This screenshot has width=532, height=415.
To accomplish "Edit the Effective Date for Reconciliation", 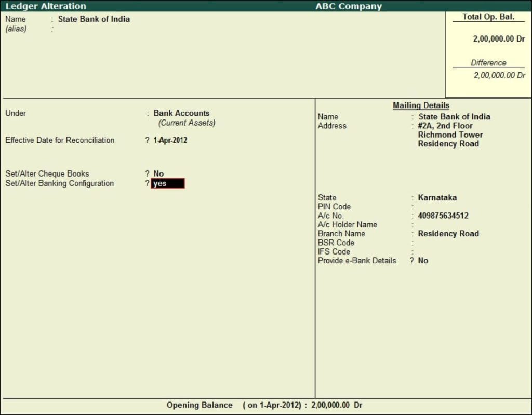I will click(170, 140).
